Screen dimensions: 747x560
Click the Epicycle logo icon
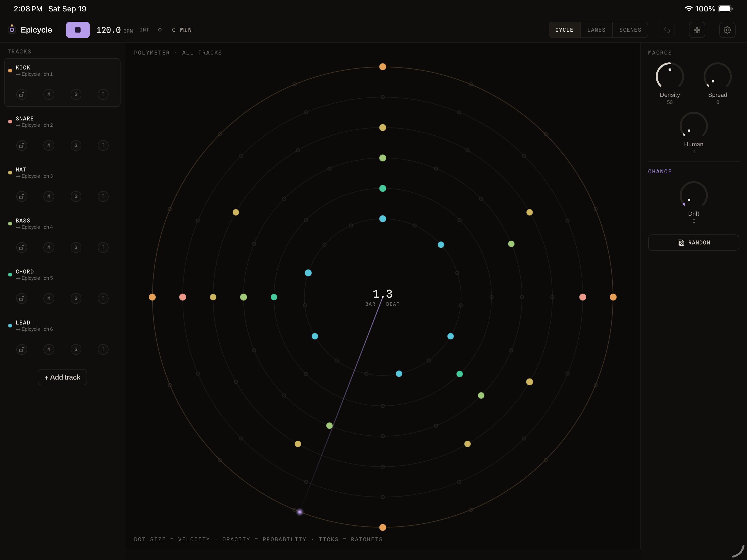12,29
